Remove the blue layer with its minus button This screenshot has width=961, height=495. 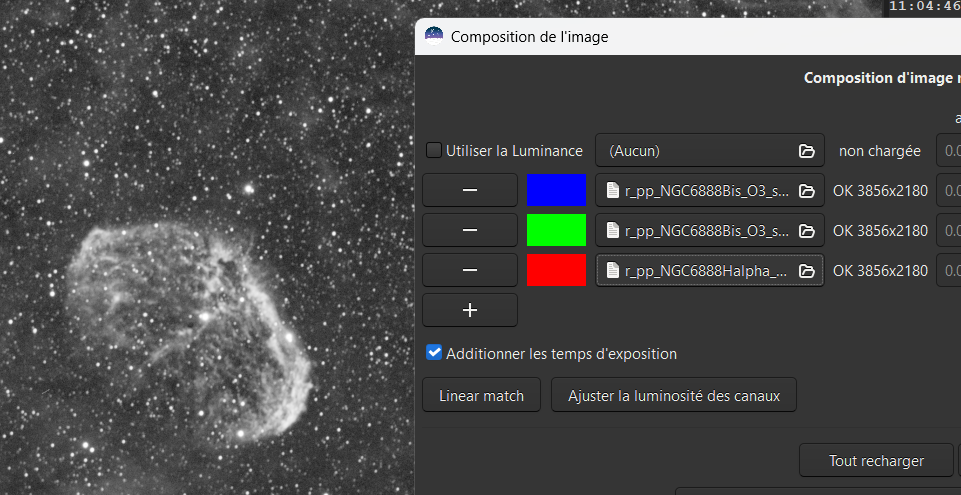pos(469,190)
